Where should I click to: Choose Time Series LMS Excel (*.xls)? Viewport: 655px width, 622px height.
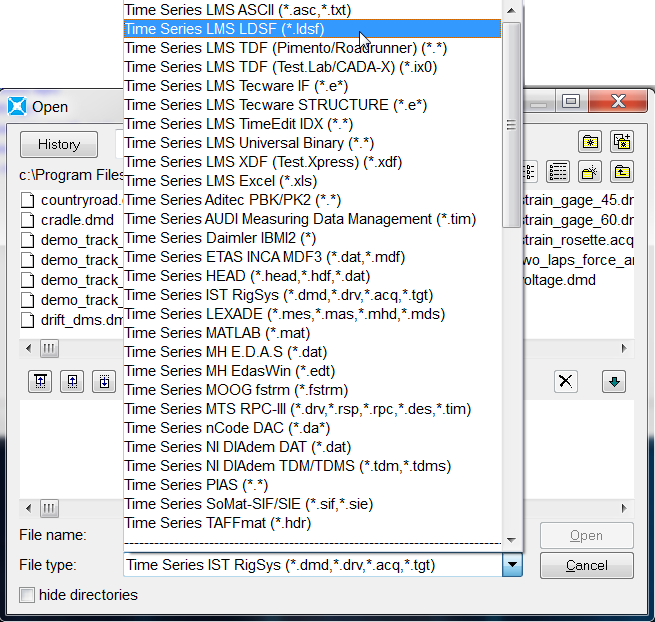[x=312, y=181]
